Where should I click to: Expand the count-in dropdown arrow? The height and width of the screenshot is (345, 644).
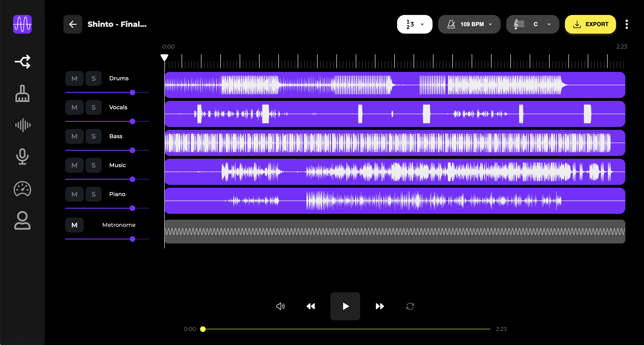(x=422, y=24)
